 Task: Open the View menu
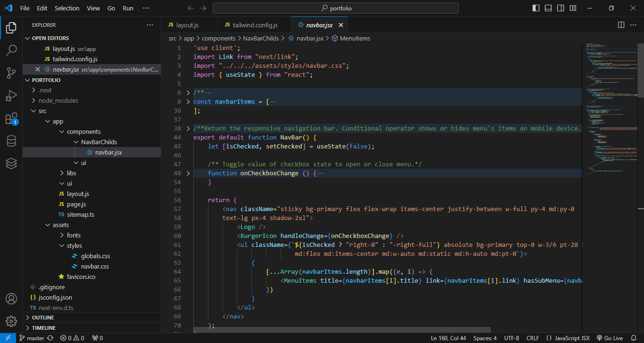pos(93,8)
